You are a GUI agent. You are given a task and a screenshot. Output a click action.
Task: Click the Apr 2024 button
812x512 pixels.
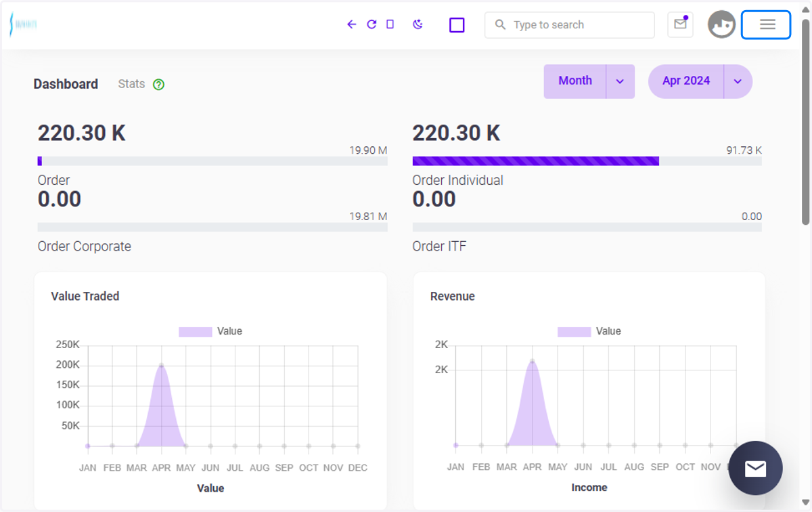(x=686, y=81)
